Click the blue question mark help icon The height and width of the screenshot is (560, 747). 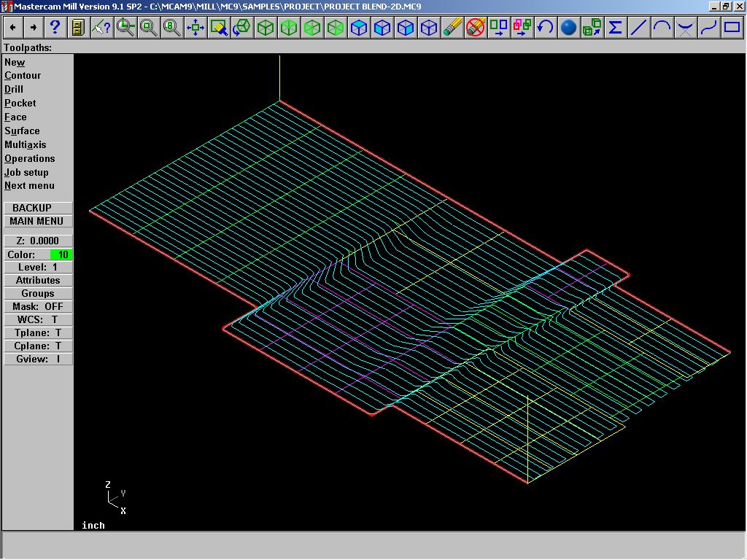[x=54, y=28]
